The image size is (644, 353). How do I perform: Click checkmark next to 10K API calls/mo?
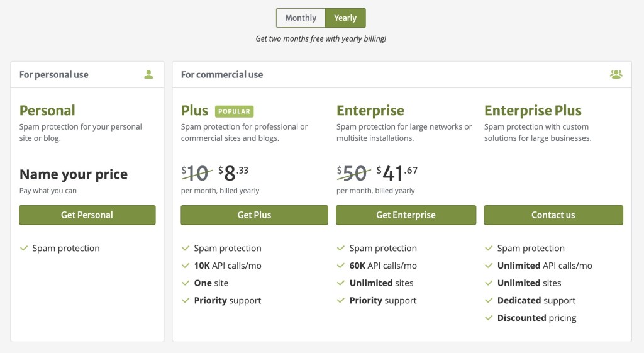186,266
